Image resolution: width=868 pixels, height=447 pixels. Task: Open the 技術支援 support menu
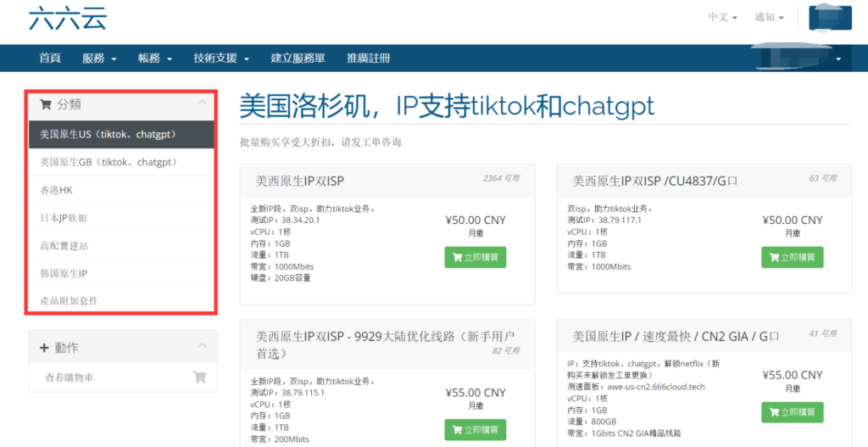coord(221,59)
